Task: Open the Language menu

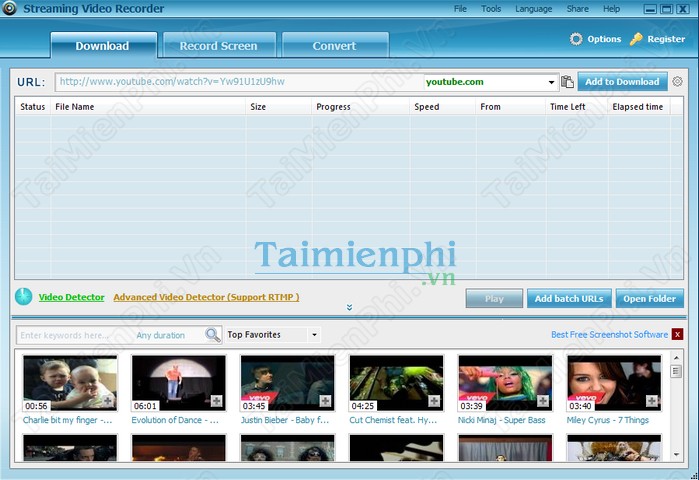Action: pos(534,9)
